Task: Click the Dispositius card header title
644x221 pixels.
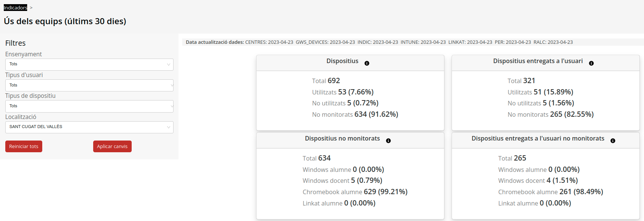Action: (342, 61)
